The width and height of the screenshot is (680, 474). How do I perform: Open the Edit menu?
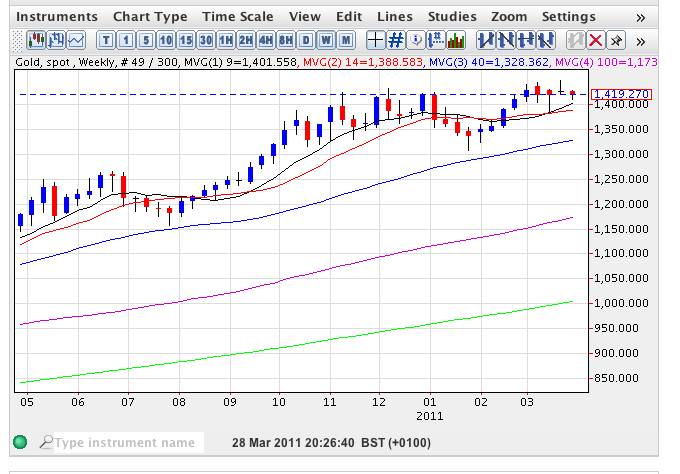click(x=349, y=17)
